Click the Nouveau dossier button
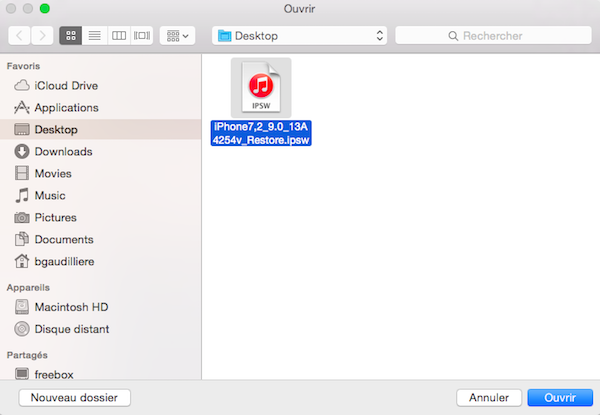600x415 pixels. coord(75,398)
